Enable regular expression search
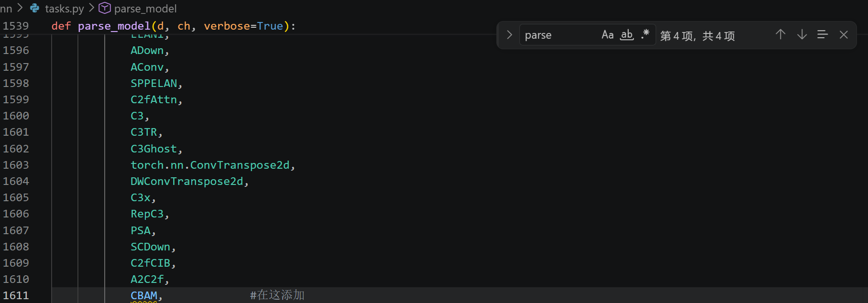This screenshot has width=868, height=303. (645, 35)
